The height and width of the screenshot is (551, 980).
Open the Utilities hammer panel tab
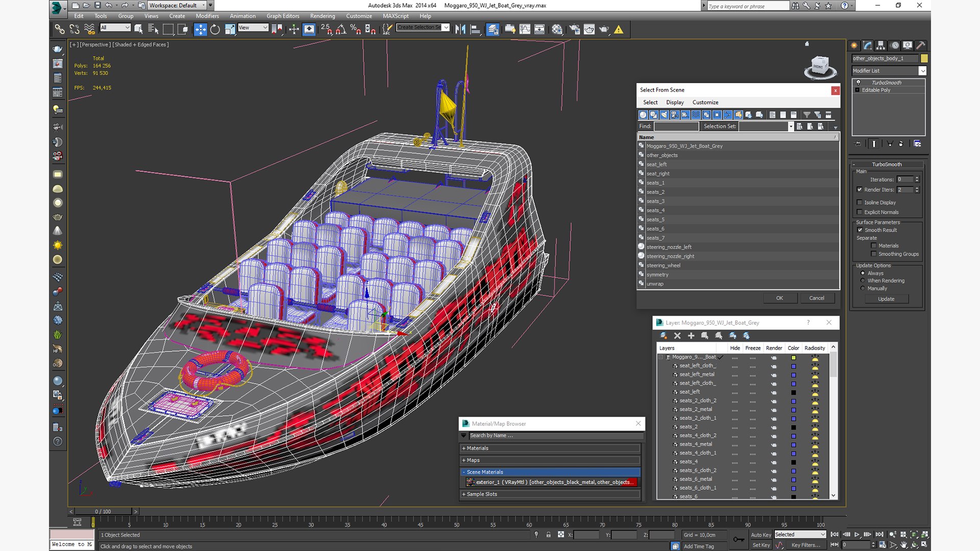[x=920, y=45]
